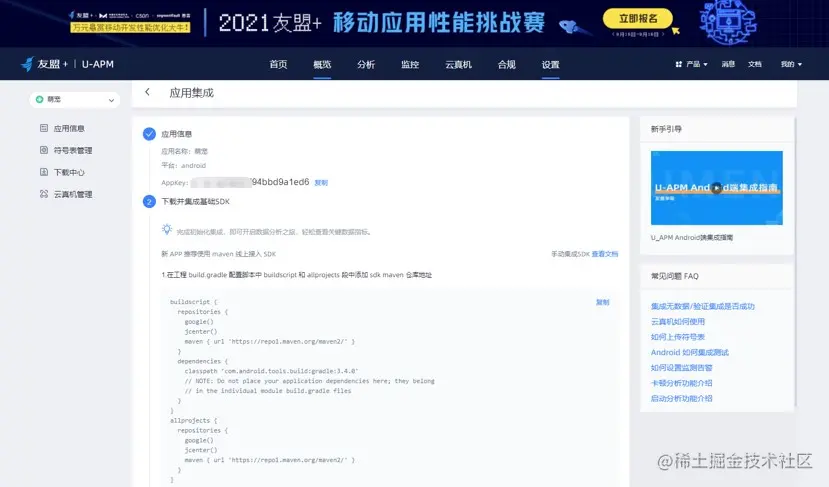Click the 新手引导 panel heading
The height and width of the screenshot is (487, 829).
pyautogui.click(x=666, y=128)
